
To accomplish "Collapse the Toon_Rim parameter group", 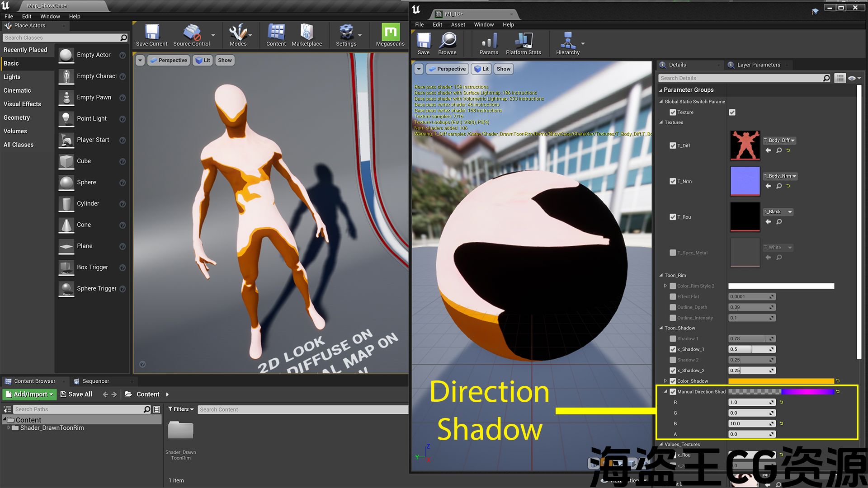I will pos(661,275).
